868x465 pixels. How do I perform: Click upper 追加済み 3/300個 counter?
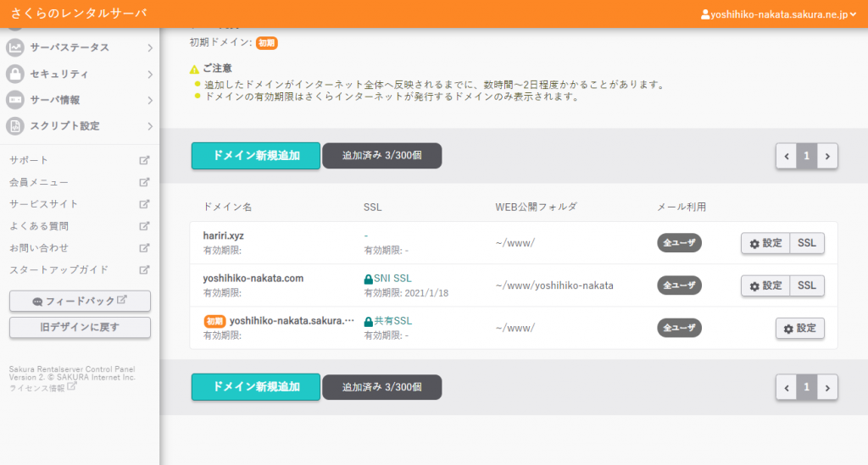pos(382,155)
